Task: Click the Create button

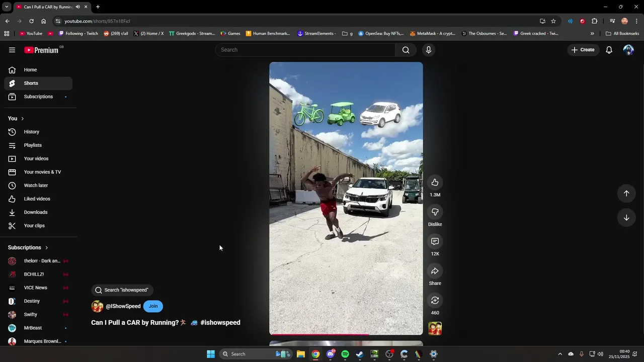Action: click(583, 50)
